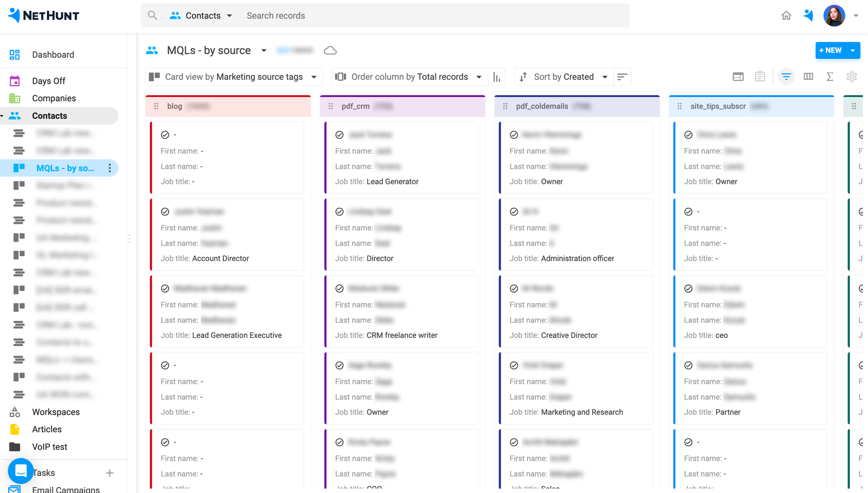
Task: Toggle the checkbox on first blog contact
Action: tap(166, 134)
